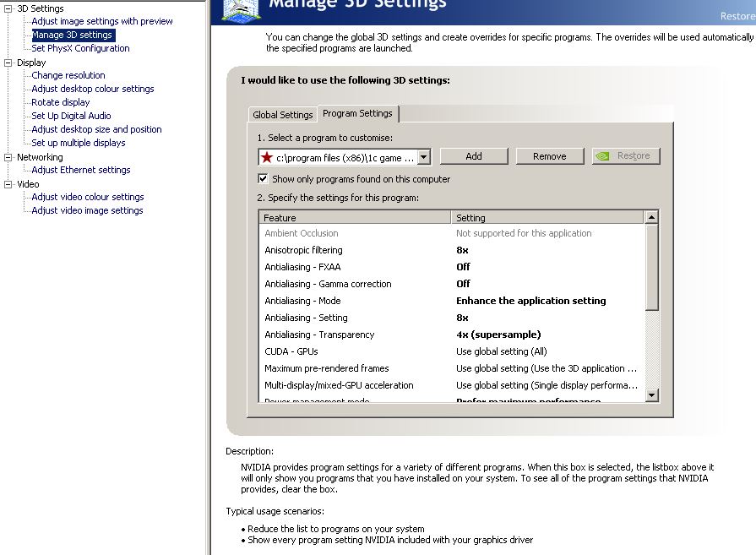This screenshot has height=555, width=756.
Task: Click the Feature column header
Action: click(x=355, y=217)
